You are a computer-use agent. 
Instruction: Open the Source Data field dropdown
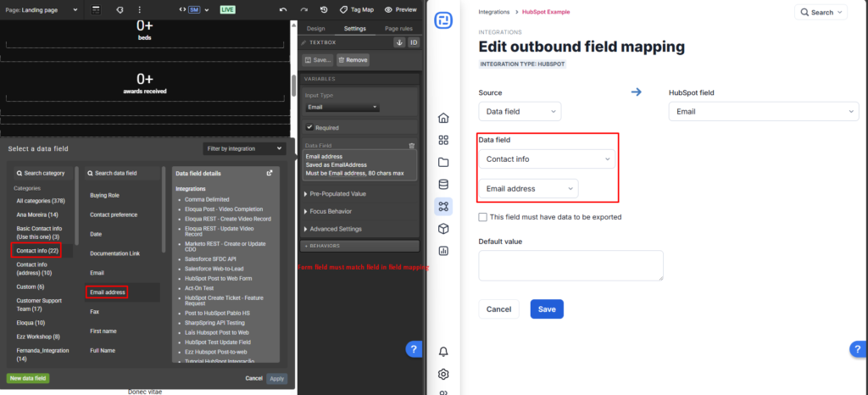tap(520, 111)
